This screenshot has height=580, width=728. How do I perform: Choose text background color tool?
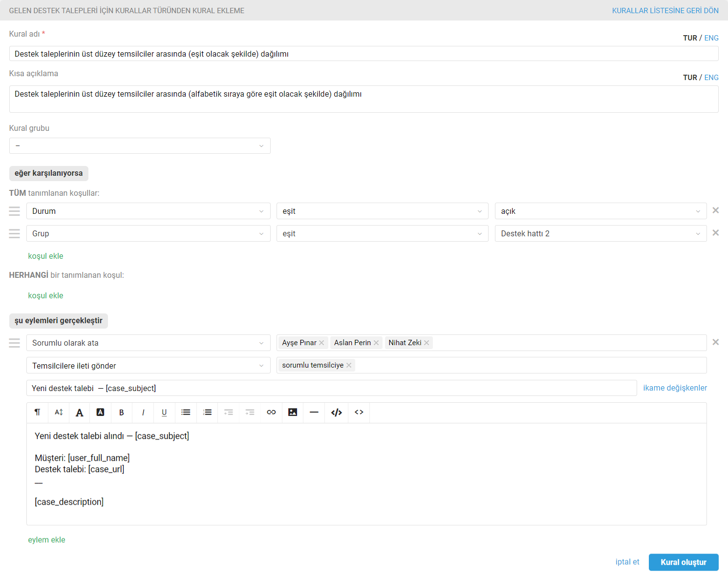[x=101, y=413]
